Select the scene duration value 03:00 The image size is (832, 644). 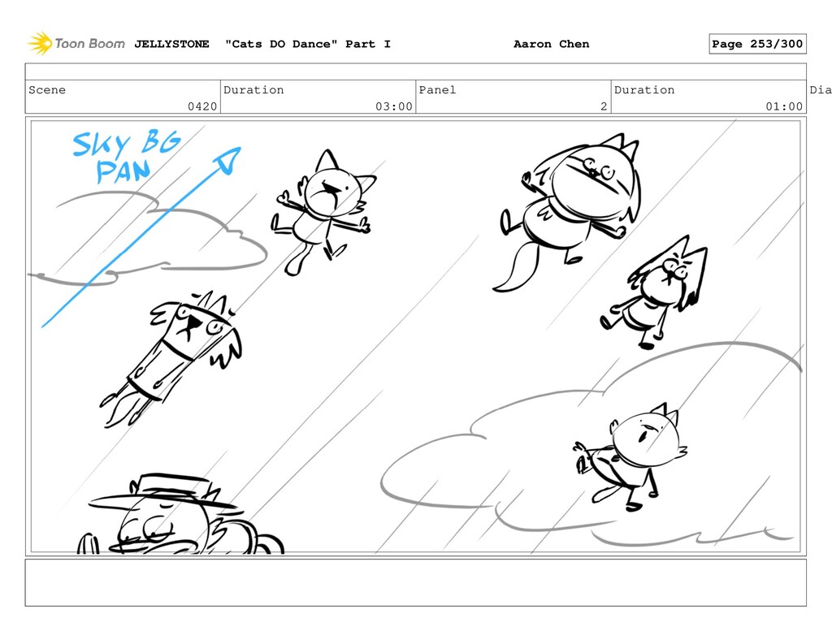[394, 106]
